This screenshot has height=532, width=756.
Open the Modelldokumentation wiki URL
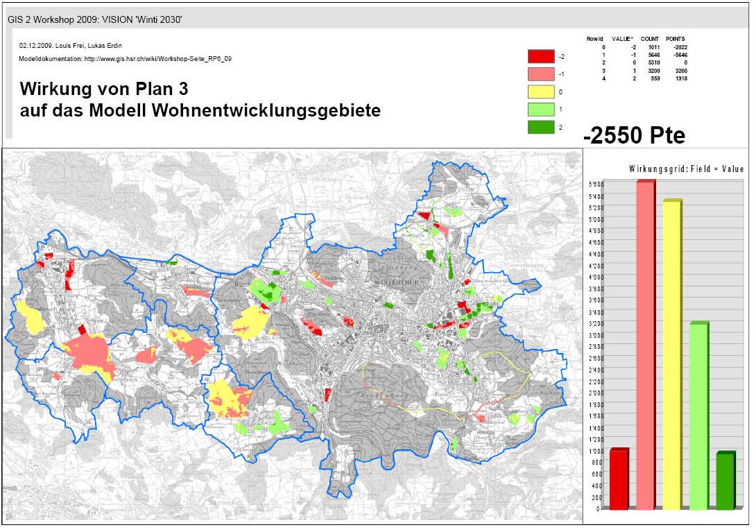pyautogui.click(x=157, y=60)
